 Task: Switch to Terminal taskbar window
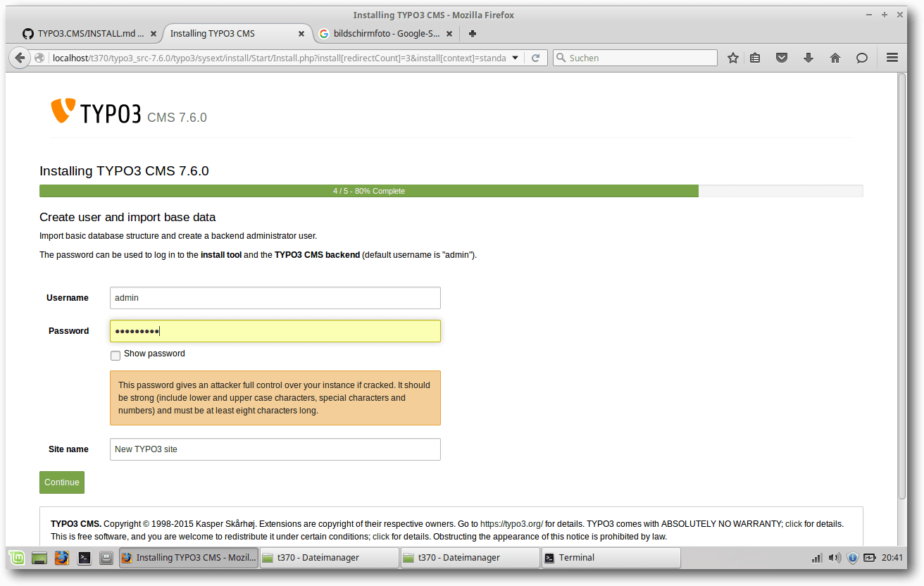[x=611, y=558]
